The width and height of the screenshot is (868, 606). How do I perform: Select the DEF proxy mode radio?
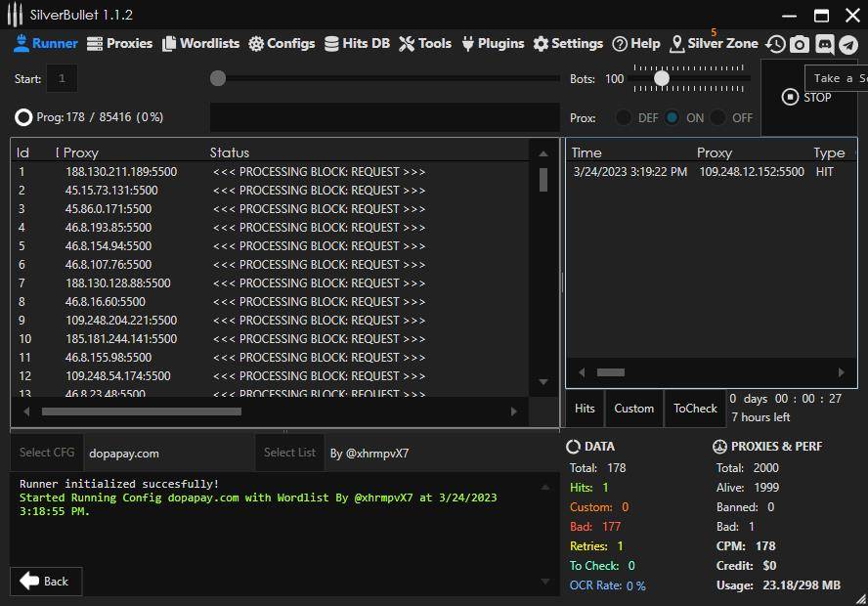(x=624, y=117)
